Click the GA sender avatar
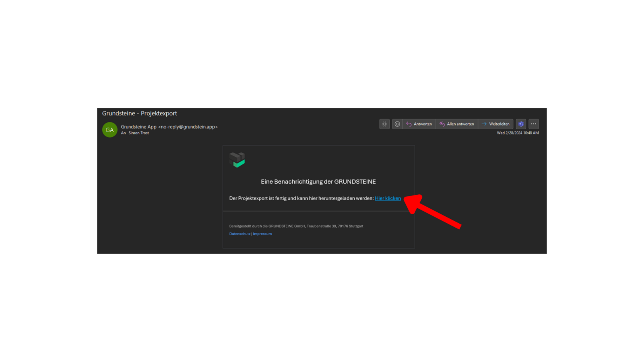The height and width of the screenshot is (362, 644). [109, 130]
